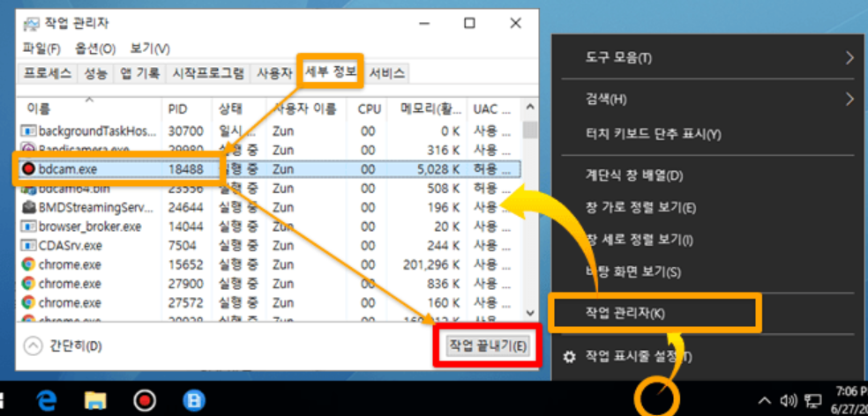Click chrome.exe icon with PID 27900
This screenshot has width=868, height=416.
point(27,283)
